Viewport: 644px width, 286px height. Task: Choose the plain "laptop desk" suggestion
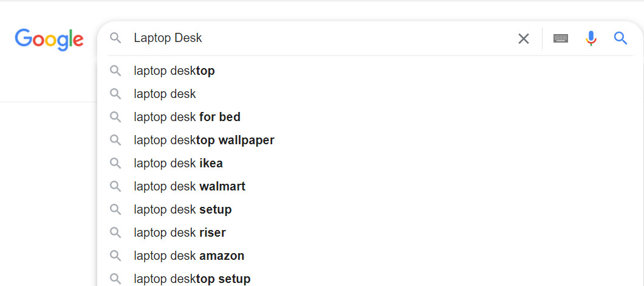(165, 94)
